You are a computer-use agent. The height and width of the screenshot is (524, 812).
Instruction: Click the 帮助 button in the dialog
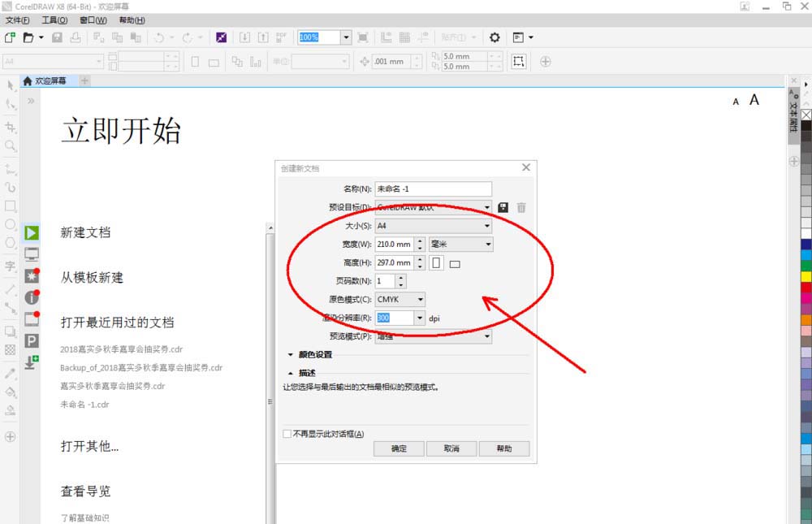pos(504,448)
